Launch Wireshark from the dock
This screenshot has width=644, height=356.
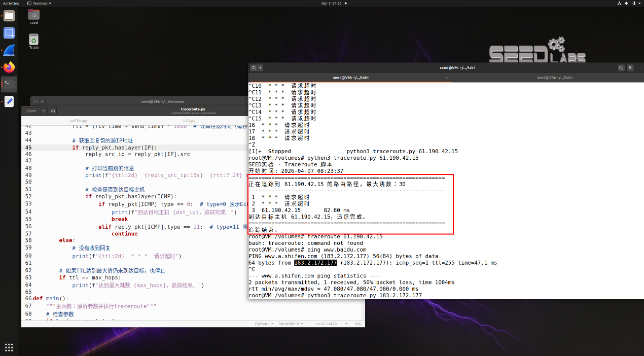[x=9, y=50]
